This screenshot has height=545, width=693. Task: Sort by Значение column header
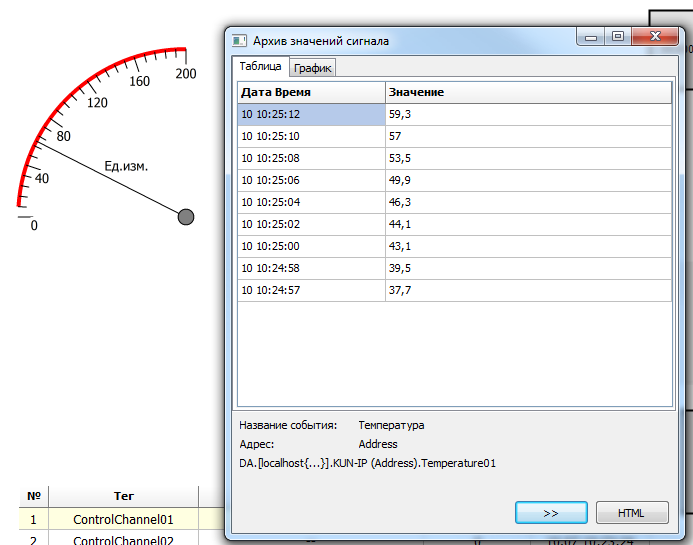click(x=528, y=92)
